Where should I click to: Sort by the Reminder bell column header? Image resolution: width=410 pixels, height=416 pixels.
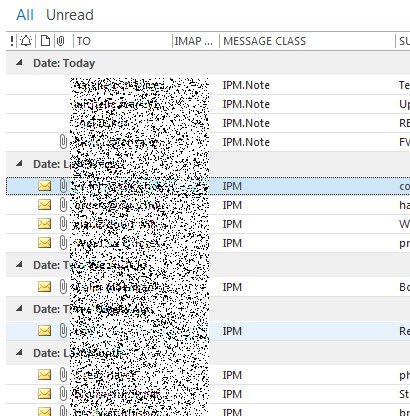tap(26, 41)
